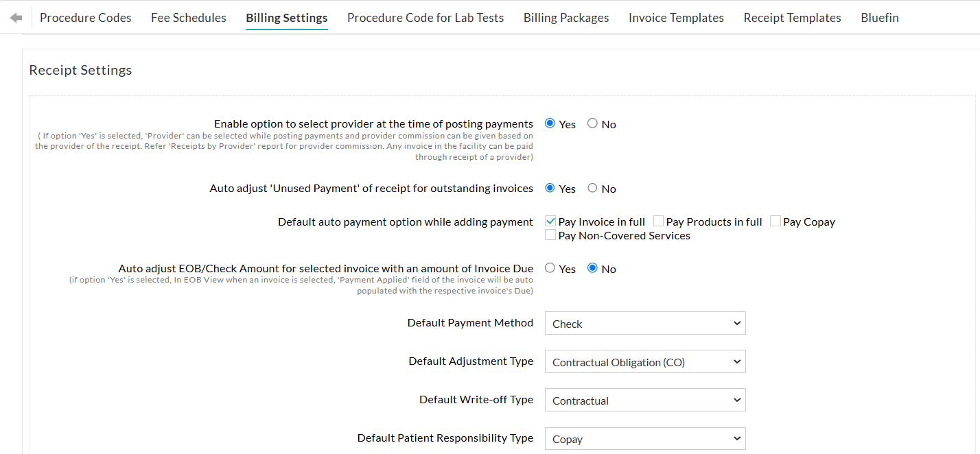This screenshot has width=980, height=454.
Task: Expand the Default Adjustment Type dropdown
Action: (x=644, y=361)
